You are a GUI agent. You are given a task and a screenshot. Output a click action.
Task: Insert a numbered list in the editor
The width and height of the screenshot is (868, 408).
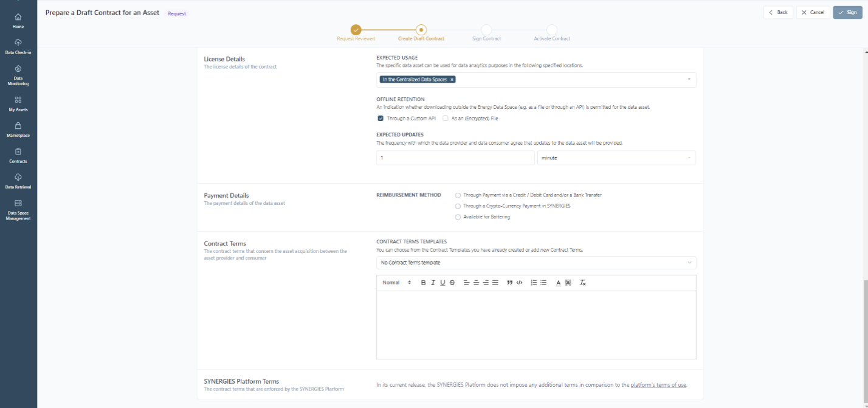(534, 283)
